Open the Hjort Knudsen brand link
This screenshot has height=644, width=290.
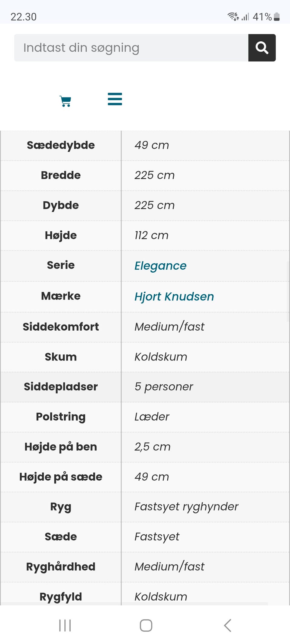174,296
